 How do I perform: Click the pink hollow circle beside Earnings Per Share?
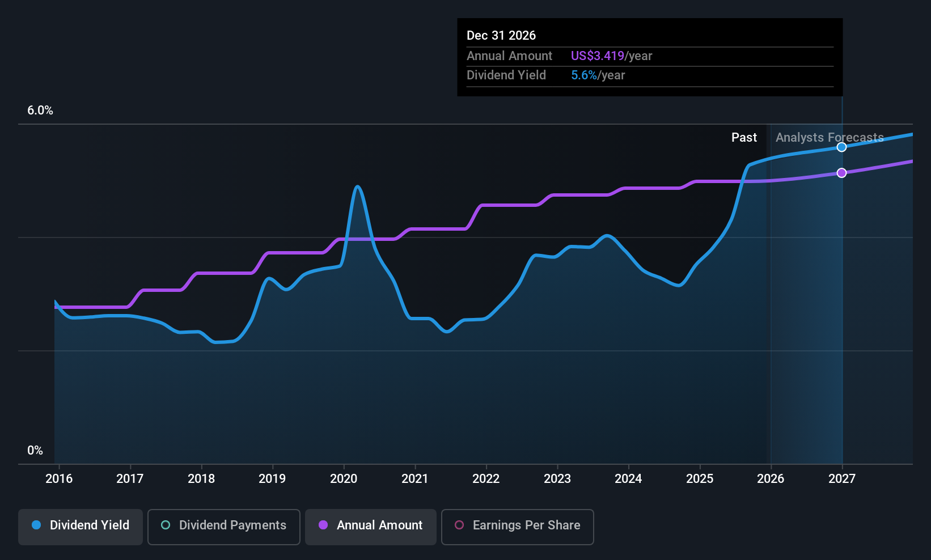pyautogui.click(x=459, y=525)
